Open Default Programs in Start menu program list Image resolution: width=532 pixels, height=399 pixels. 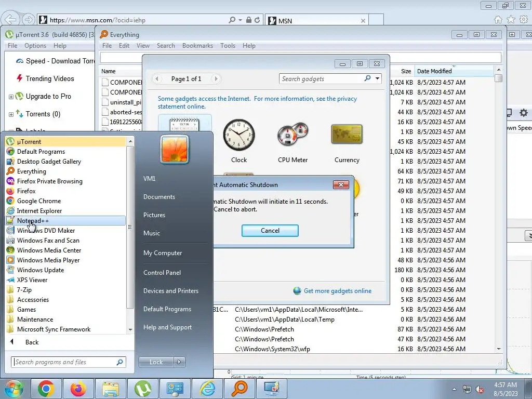(x=65, y=151)
